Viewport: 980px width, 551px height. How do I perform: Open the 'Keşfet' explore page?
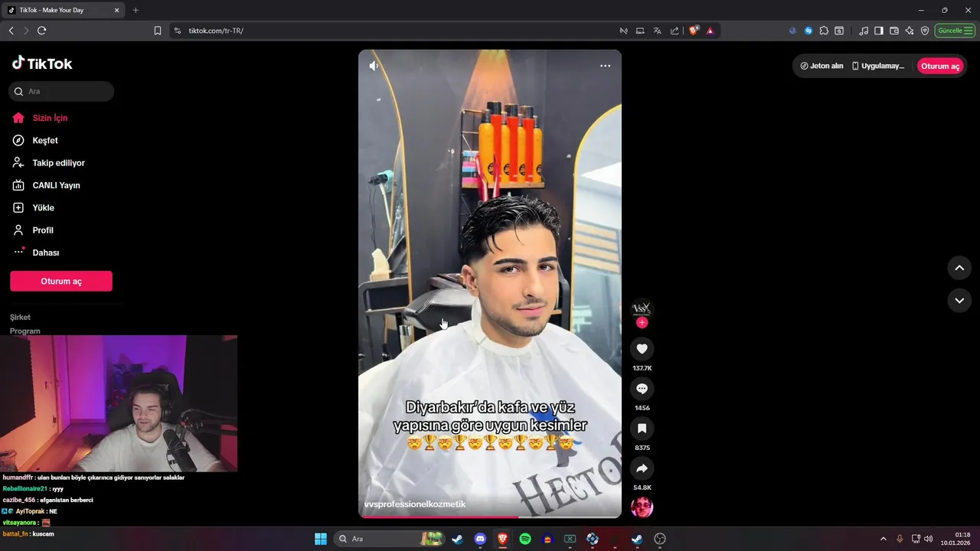tap(45, 141)
